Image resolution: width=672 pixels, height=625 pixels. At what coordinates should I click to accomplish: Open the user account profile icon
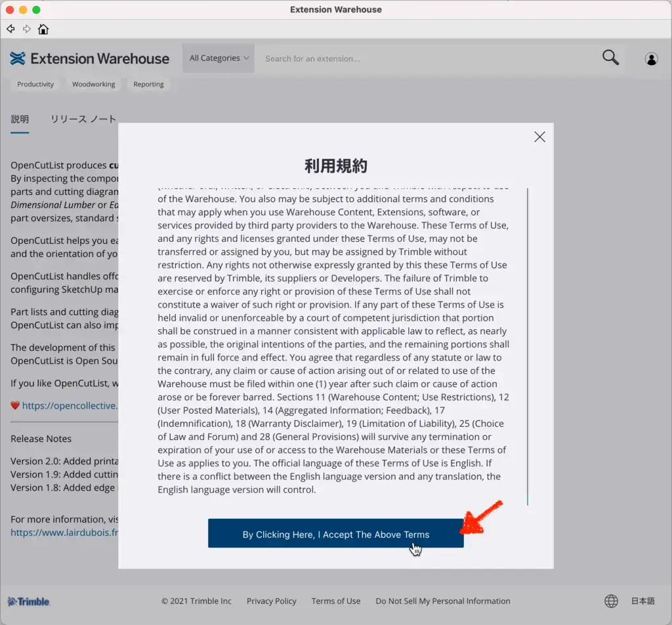[651, 58]
